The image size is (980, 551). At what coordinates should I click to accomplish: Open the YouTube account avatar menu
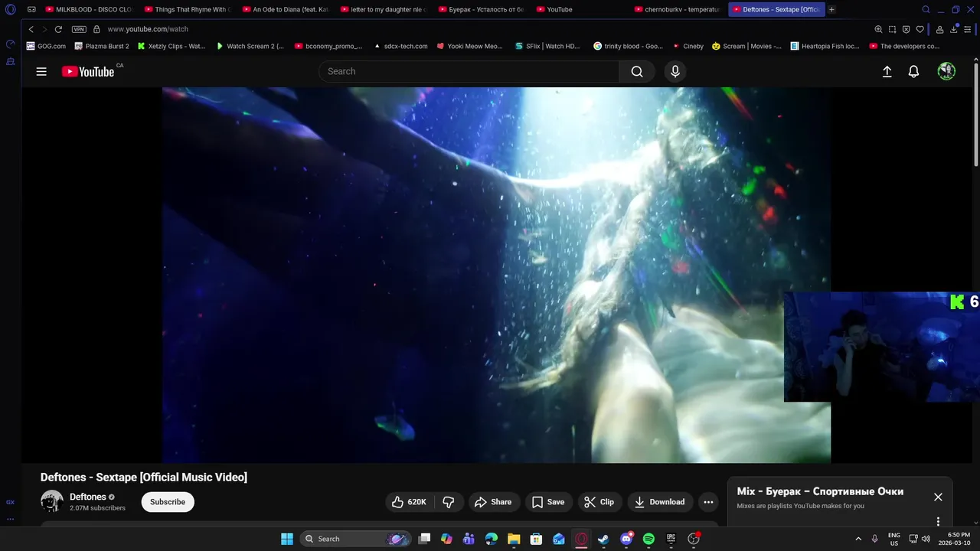946,71
